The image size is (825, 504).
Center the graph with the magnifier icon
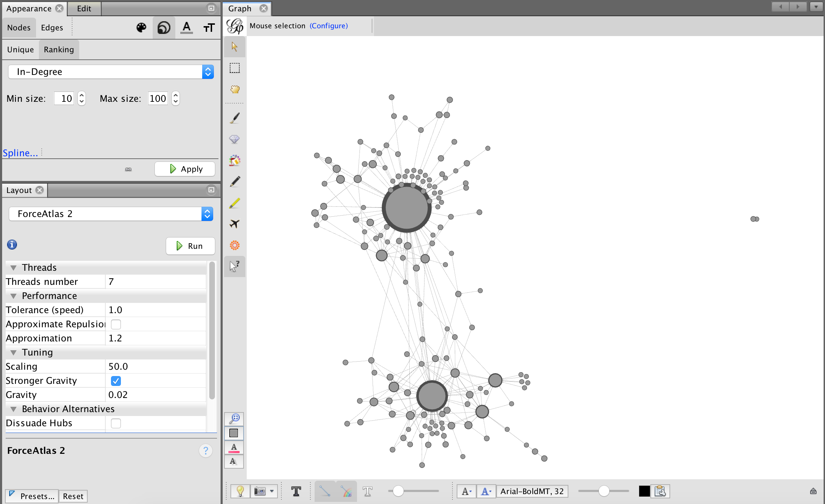(234, 419)
